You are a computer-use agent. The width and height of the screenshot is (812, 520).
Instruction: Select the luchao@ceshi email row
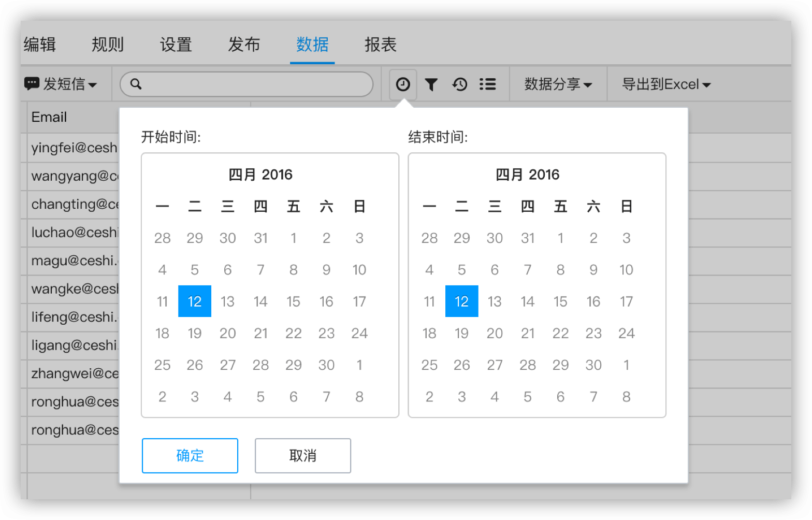click(x=74, y=232)
